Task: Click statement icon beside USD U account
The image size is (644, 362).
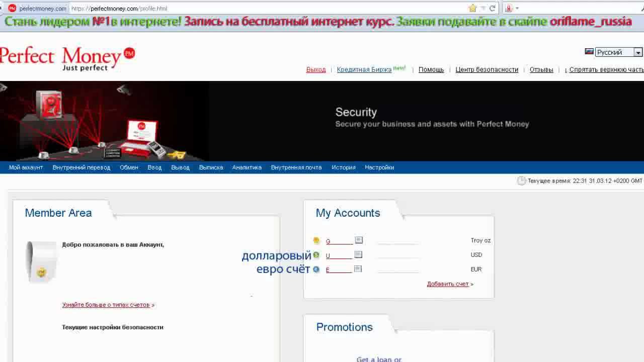Action: click(x=358, y=255)
